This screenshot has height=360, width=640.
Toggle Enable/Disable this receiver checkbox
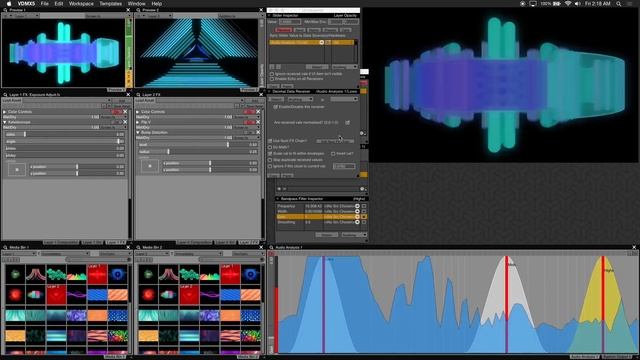pyautogui.click(x=276, y=107)
